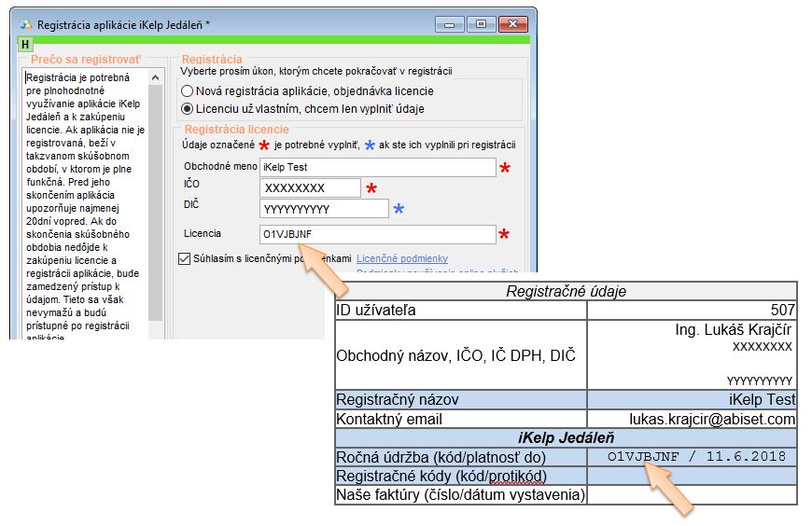Click red asterisk next to IČO field

tap(371, 189)
